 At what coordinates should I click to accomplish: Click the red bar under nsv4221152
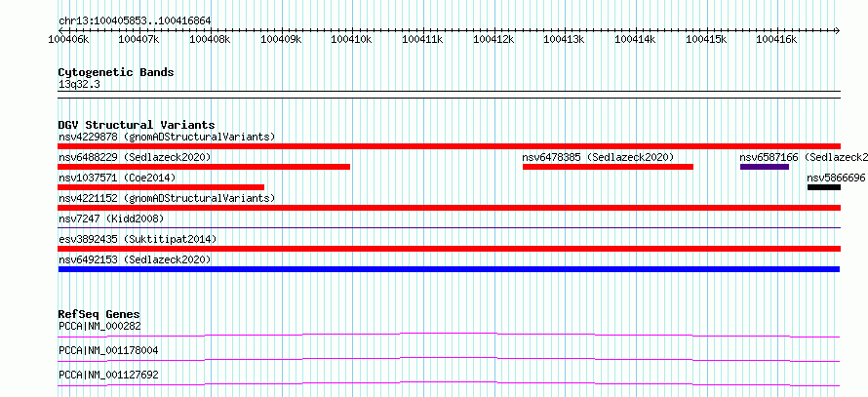point(449,208)
